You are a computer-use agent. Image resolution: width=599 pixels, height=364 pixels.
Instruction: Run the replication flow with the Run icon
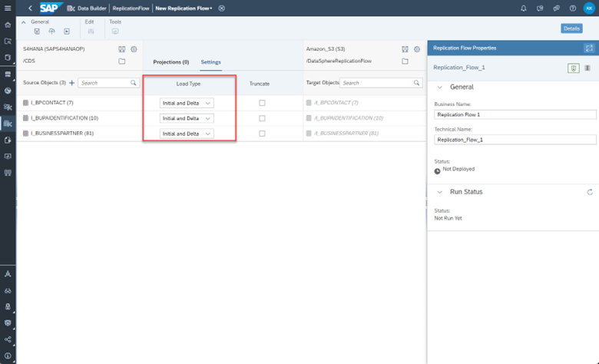(x=67, y=31)
